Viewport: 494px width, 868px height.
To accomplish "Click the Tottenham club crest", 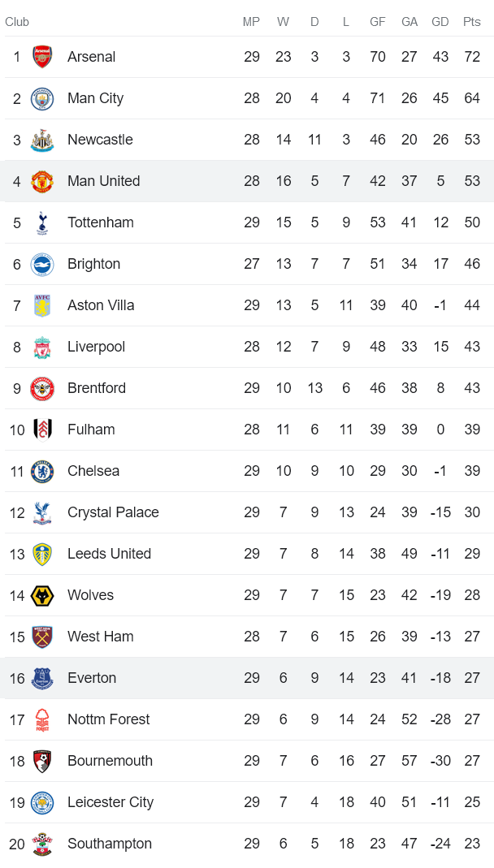I will point(42,222).
